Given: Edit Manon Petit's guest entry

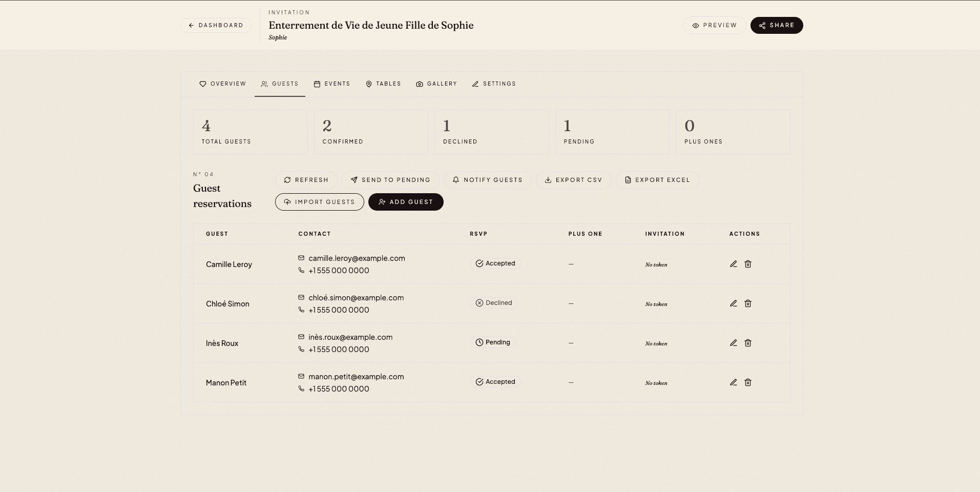Looking at the screenshot, I should tap(734, 382).
